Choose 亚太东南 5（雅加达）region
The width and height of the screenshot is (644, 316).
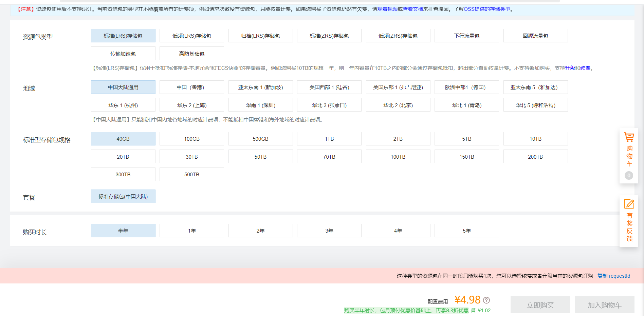pos(535,87)
